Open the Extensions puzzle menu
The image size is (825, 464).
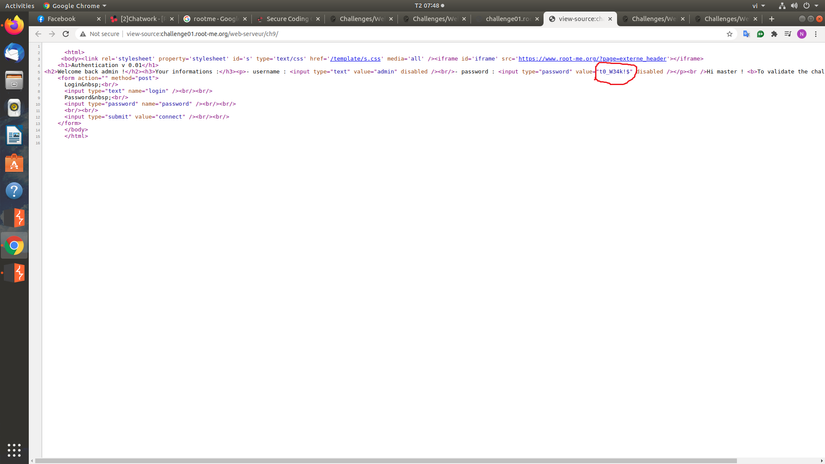tap(774, 34)
